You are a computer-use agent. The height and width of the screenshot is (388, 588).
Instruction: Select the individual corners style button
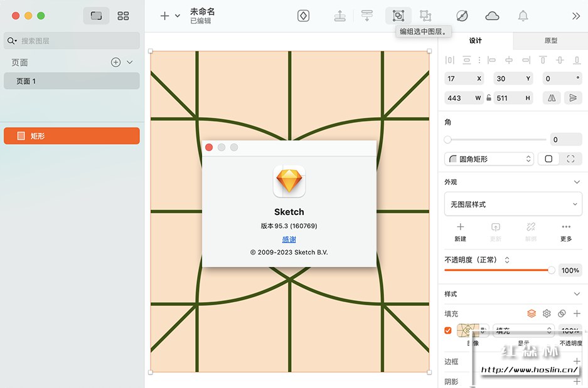click(571, 159)
